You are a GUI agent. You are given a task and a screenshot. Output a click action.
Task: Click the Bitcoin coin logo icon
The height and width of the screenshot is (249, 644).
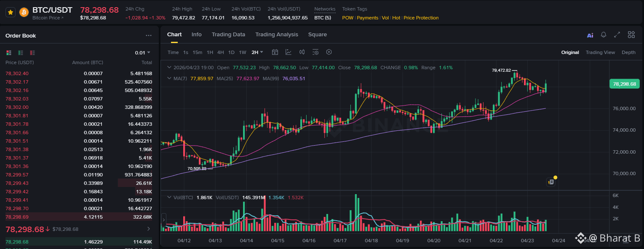pyautogui.click(x=24, y=13)
